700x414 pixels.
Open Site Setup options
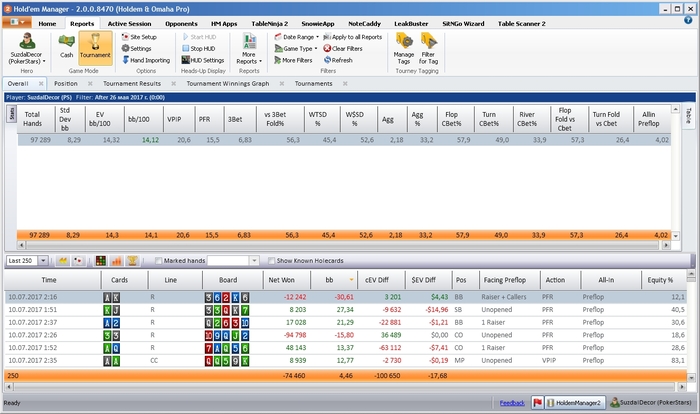pos(139,37)
